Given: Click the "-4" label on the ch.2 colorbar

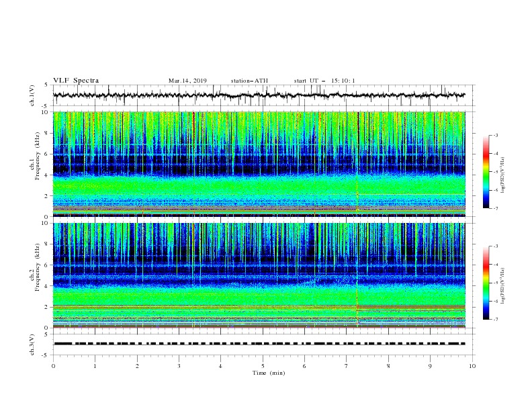Looking at the screenshot, I should pyautogui.click(x=495, y=265).
